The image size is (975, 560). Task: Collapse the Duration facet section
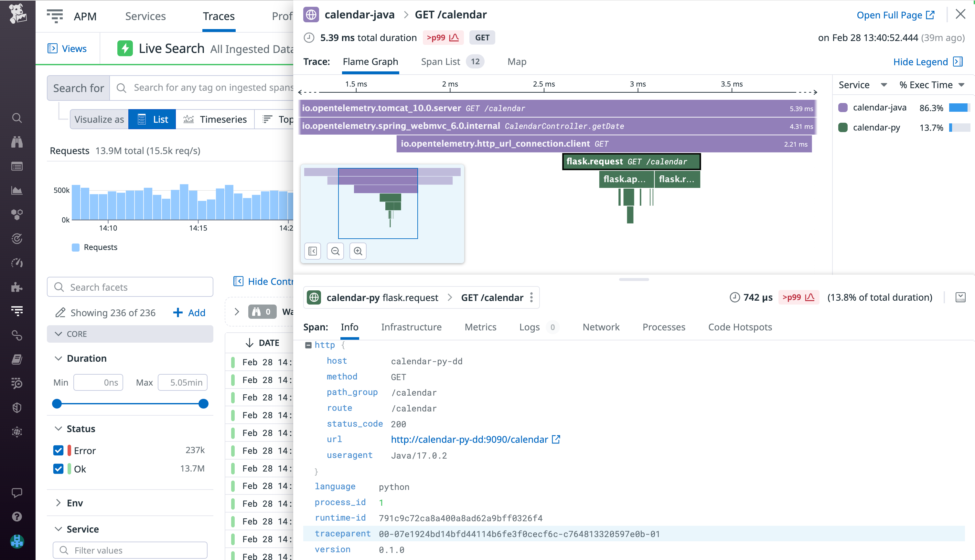click(59, 358)
